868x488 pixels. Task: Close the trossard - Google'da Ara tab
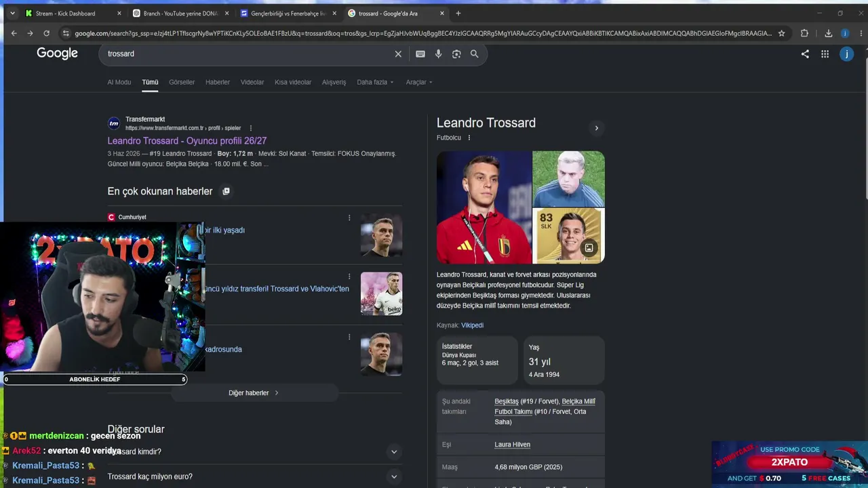(x=442, y=14)
